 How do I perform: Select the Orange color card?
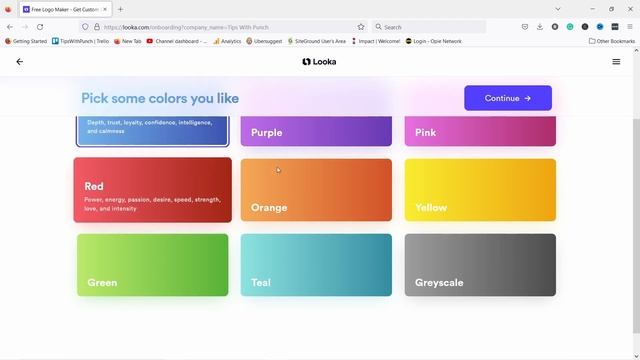coord(316,190)
